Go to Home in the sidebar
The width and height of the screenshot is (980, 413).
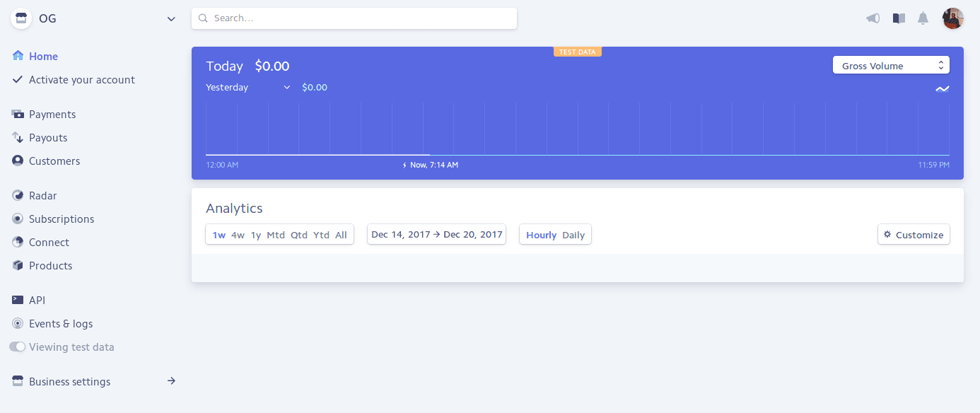pyautogui.click(x=42, y=56)
